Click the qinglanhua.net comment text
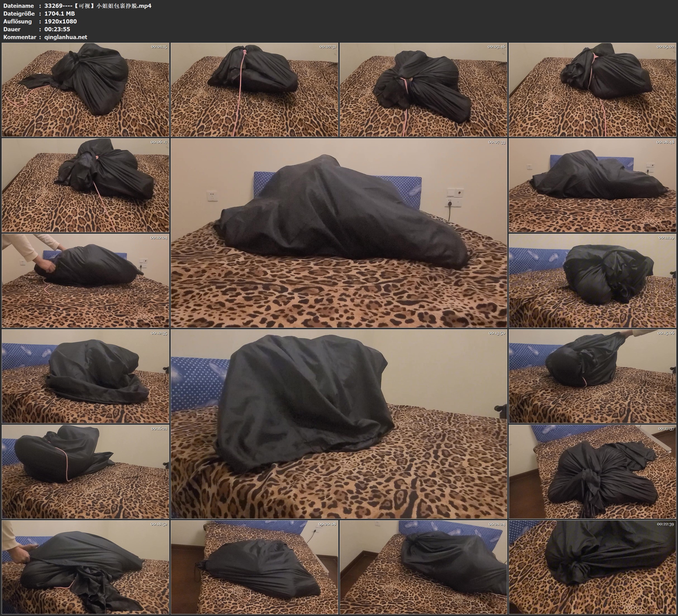The image size is (678, 616). 66,37
